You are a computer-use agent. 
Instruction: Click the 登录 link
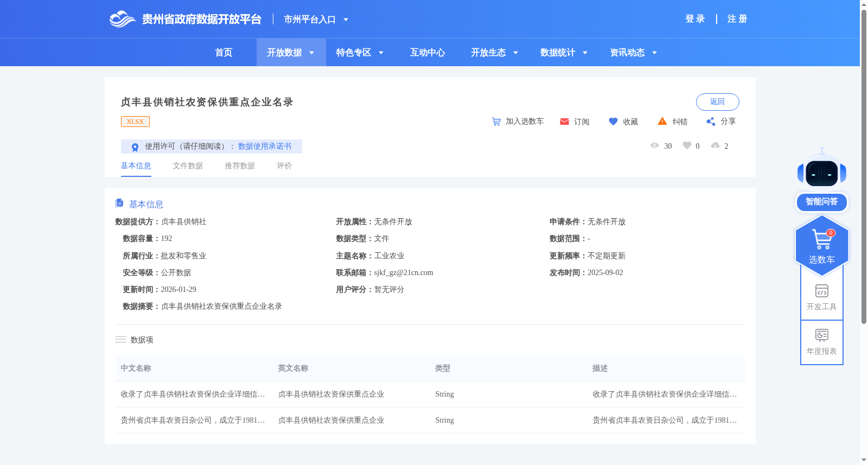[x=695, y=19]
